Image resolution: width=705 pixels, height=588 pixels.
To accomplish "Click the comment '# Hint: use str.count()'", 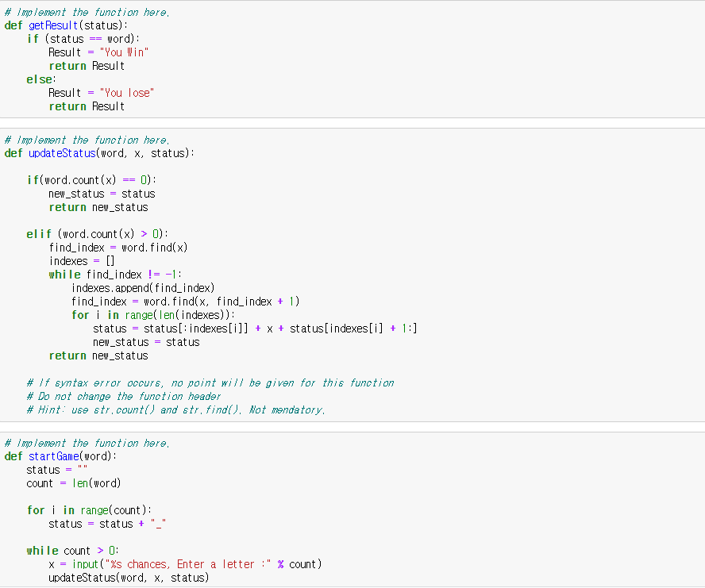I will pyautogui.click(x=175, y=410).
